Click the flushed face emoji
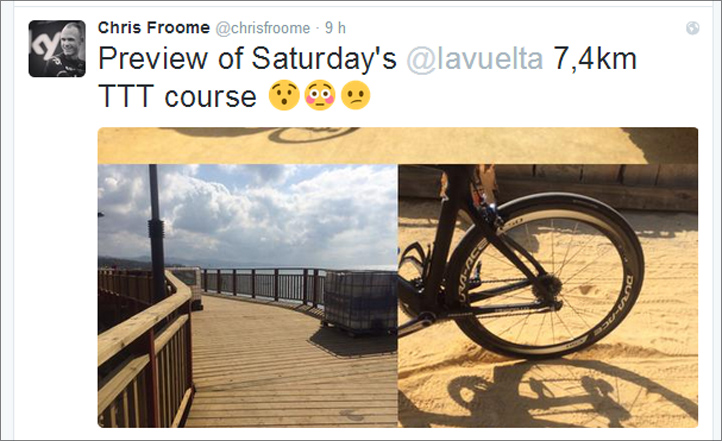The height and width of the screenshot is (441, 722). click(x=320, y=95)
